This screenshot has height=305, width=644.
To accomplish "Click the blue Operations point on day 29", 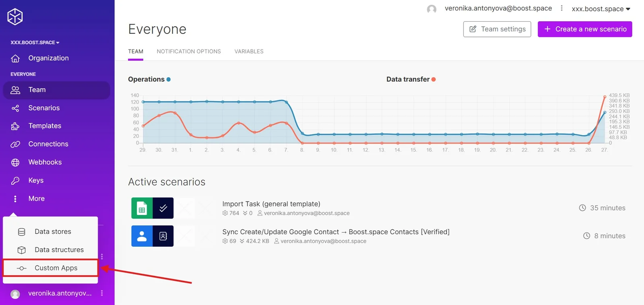I will 143,102.
